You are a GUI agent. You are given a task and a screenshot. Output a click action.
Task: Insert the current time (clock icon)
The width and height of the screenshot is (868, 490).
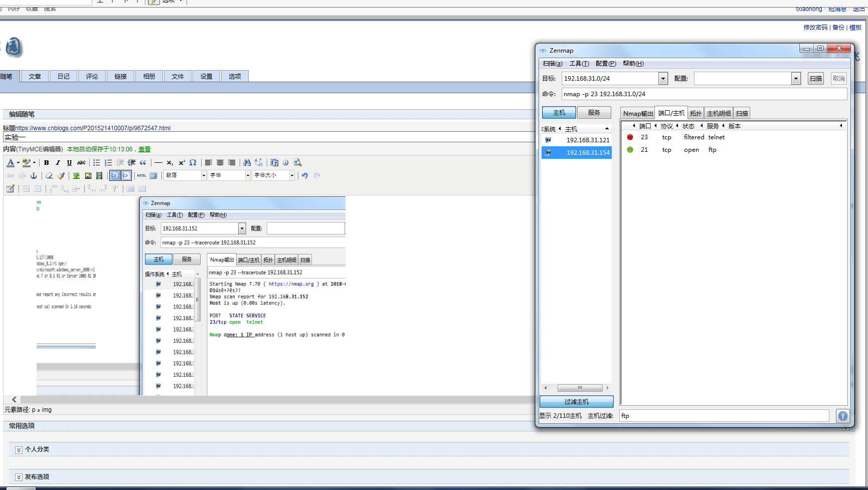[286, 162]
